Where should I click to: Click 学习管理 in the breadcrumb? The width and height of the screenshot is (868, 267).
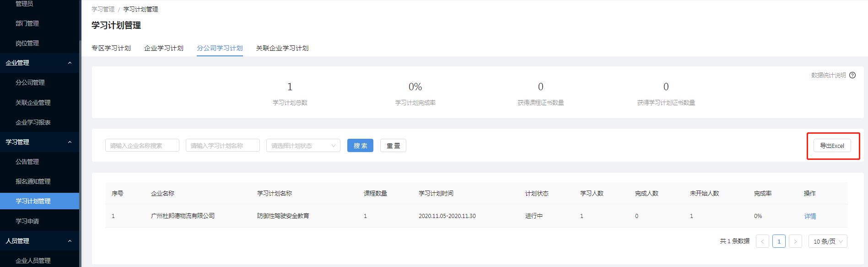click(103, 9)
